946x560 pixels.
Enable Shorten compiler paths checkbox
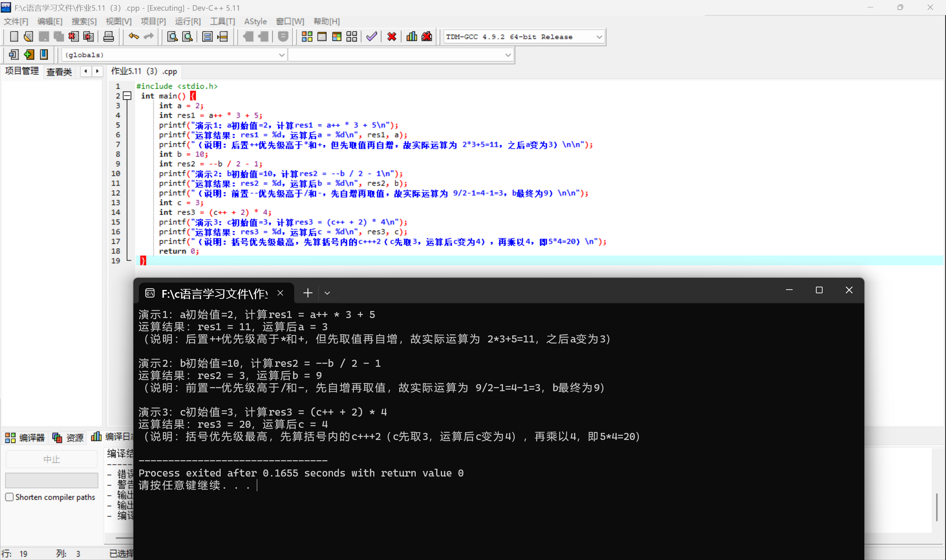(10, 497)
